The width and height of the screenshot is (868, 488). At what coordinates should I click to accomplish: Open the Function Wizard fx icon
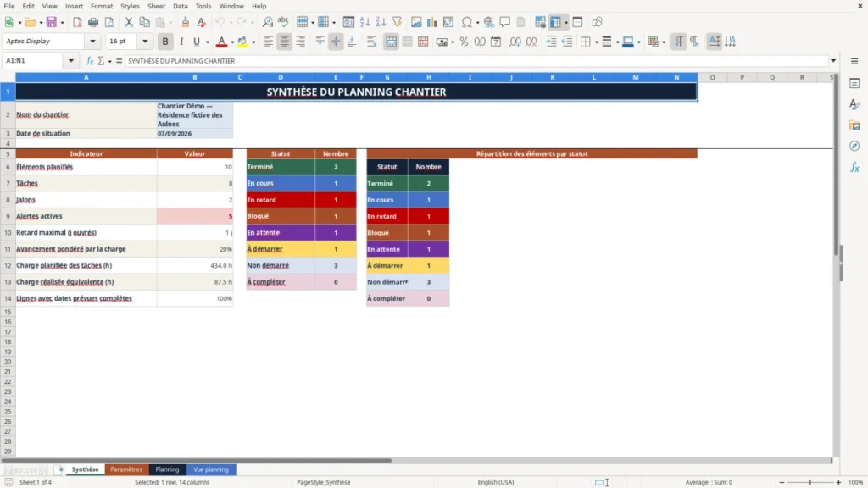[90, 61]
